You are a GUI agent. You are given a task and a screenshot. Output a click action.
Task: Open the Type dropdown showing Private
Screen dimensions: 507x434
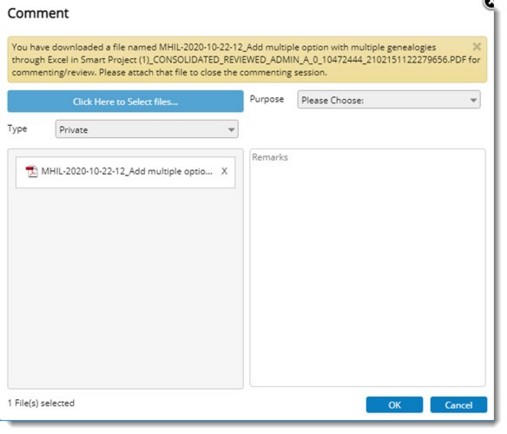coord(147,129)
